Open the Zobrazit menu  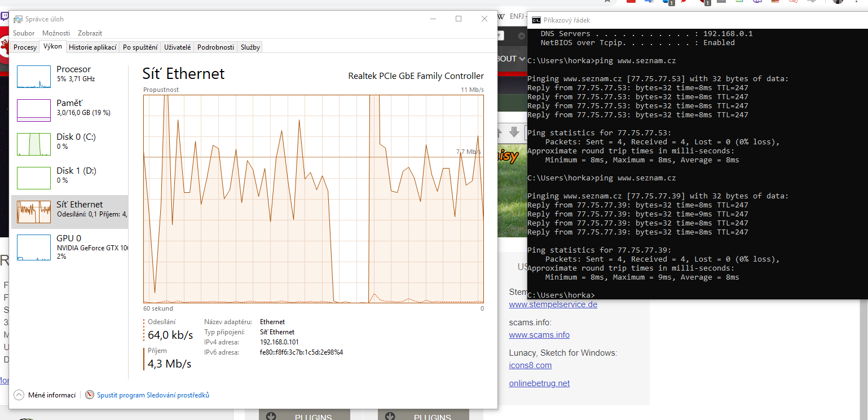pos(90,33)
